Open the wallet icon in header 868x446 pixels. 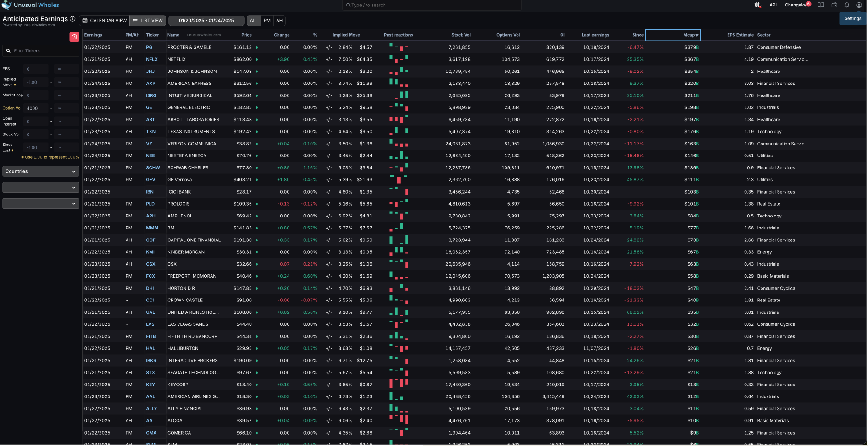(x=835, y=5)
